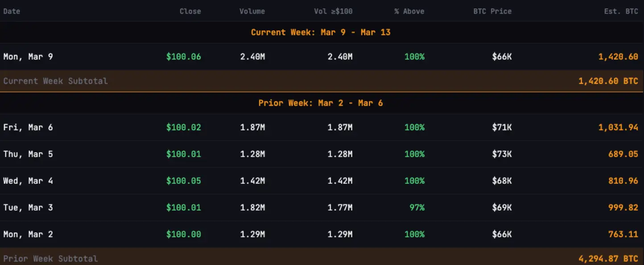Click the 763.11 Est. BTC value

(623, 234)
